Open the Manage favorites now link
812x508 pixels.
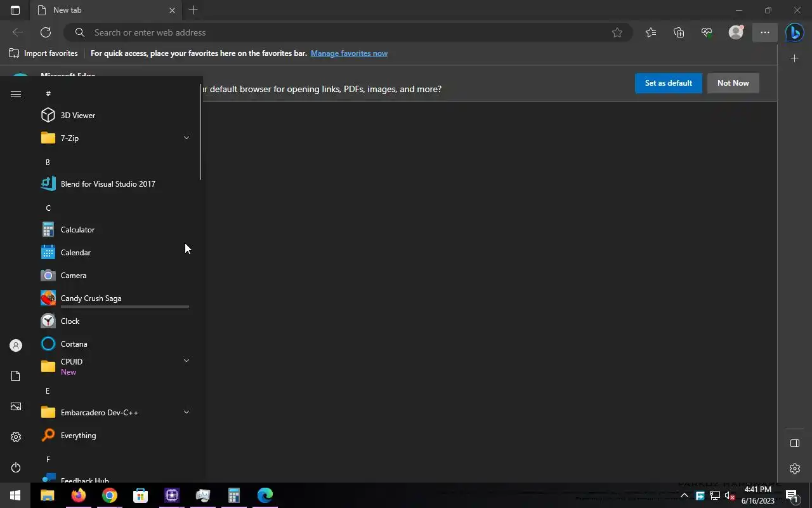pyautogui.click(x=349, y=53)
